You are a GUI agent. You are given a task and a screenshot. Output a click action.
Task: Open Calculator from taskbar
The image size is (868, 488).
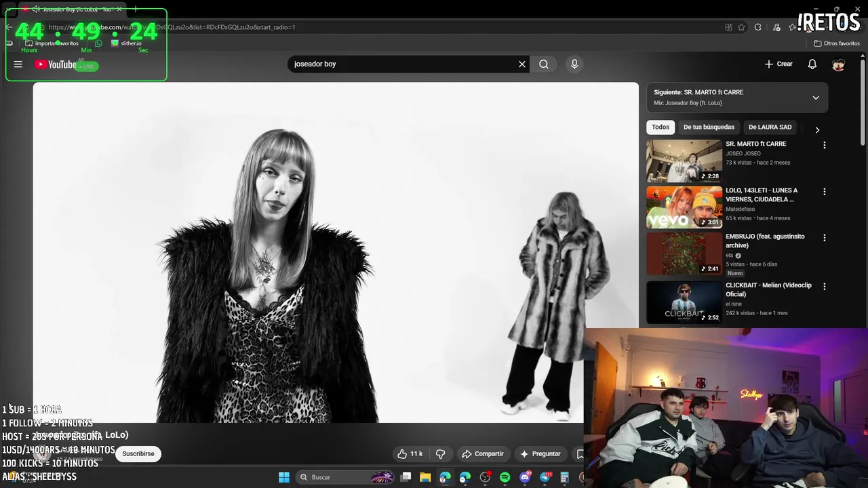coord(564,477)
